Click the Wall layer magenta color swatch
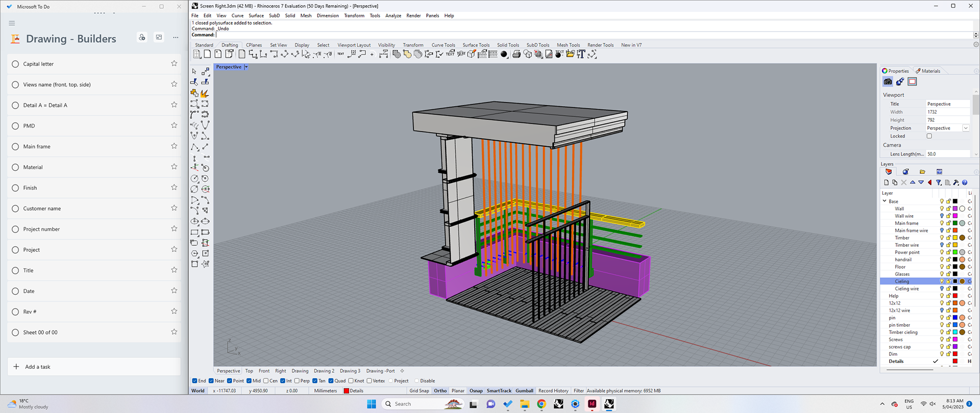Screen dimensions: 980x413 pyautogui.click(x=955, y=209)
